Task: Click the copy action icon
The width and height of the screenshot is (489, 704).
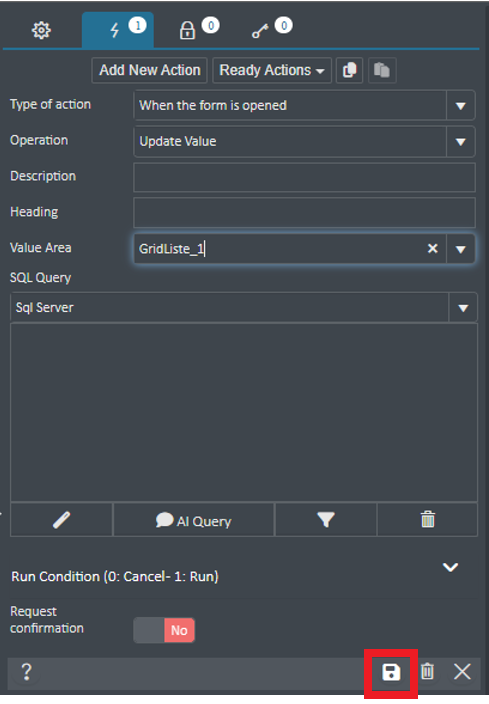Action: coord(349,70)
